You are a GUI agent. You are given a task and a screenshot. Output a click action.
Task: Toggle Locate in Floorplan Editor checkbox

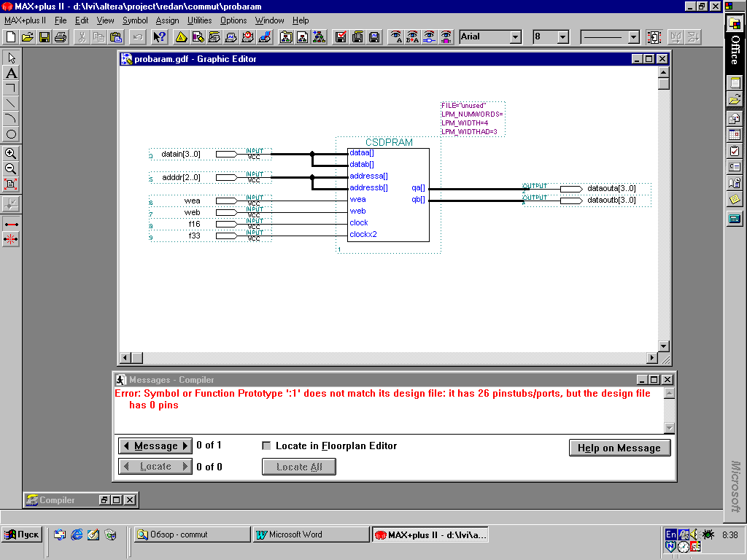pyautogui.click(x=266, y=446)
